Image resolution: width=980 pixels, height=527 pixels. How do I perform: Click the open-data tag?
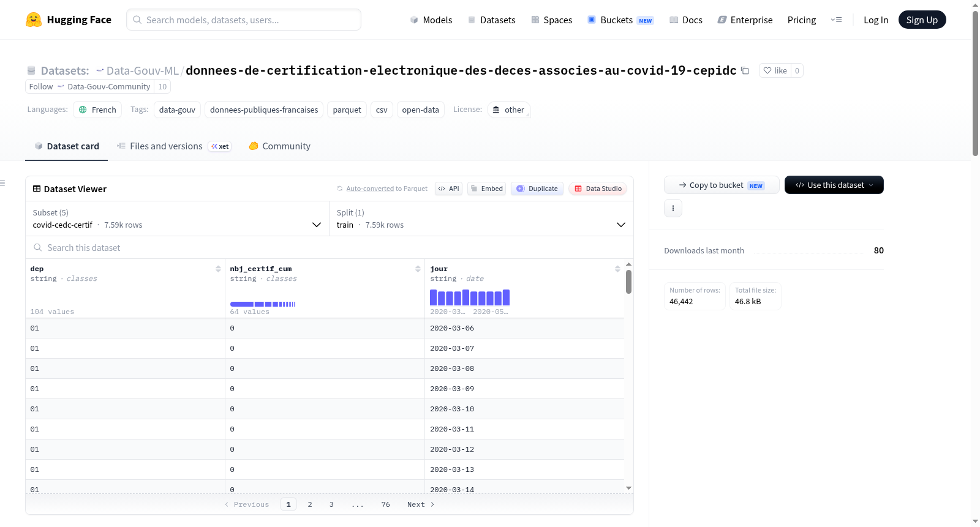tap(420, 110)
